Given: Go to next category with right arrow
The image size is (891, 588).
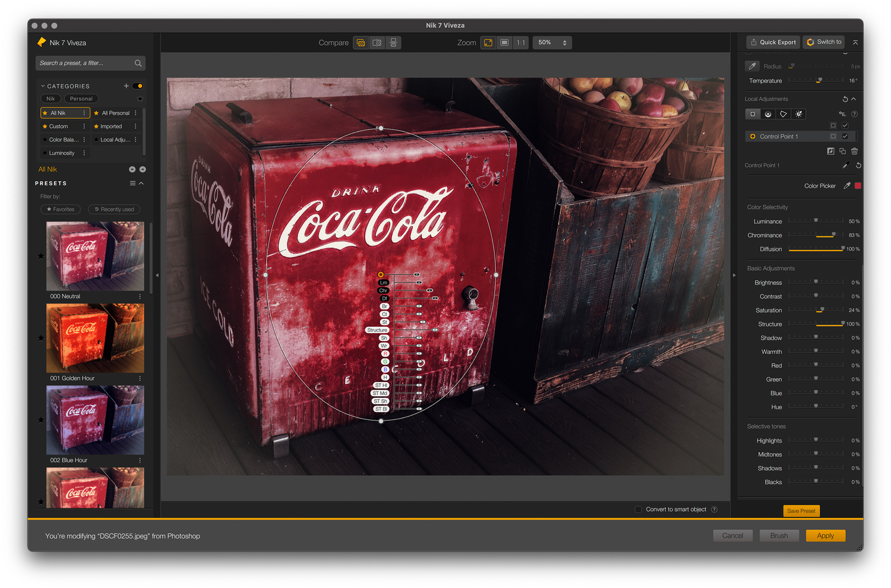Looking at the screenshot, I should click(x=143, y=169).
